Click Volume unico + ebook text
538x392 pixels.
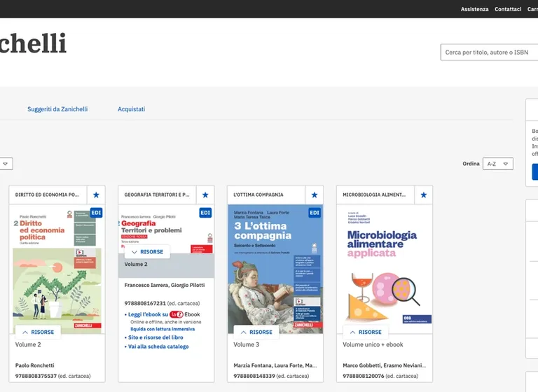click(x=373, y=344)
